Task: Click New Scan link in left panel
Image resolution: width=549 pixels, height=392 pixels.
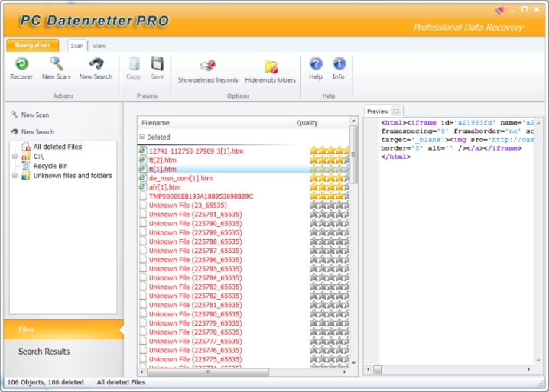Action: [x=34, y=115]
